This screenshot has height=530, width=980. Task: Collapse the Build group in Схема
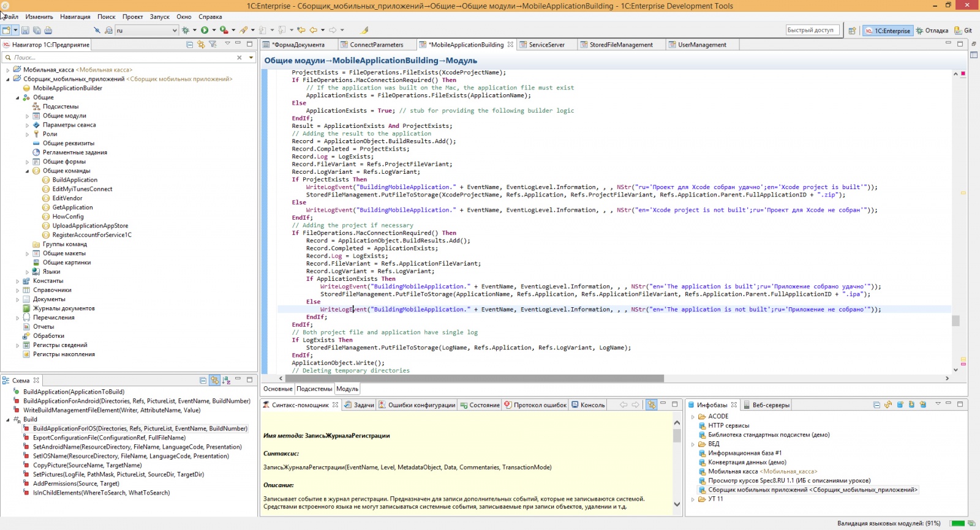tap(8, 420)
